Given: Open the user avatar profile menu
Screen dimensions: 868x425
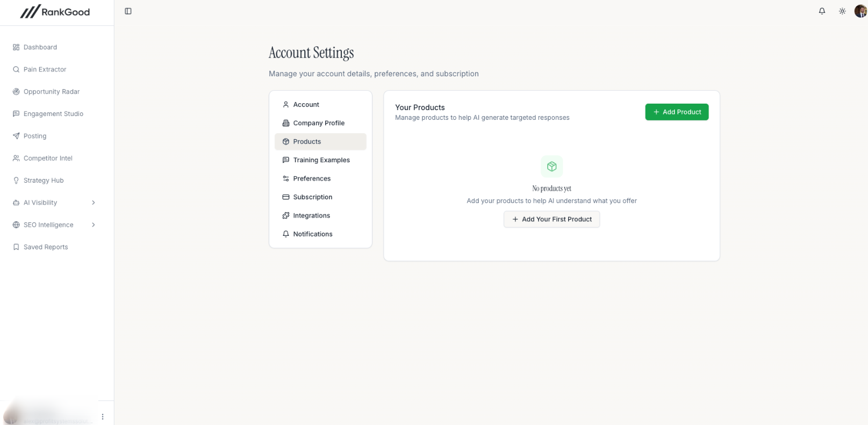Looking at the screenshot, I should pyautogui.click(x=860, y=11).
